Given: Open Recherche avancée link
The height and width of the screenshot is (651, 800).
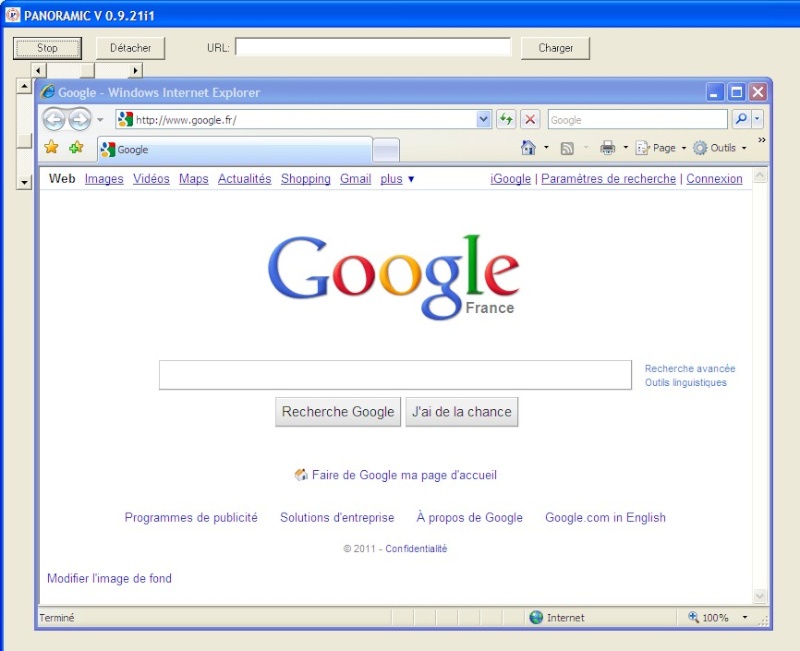Looking at the screenshot, I should coord(690,368).
